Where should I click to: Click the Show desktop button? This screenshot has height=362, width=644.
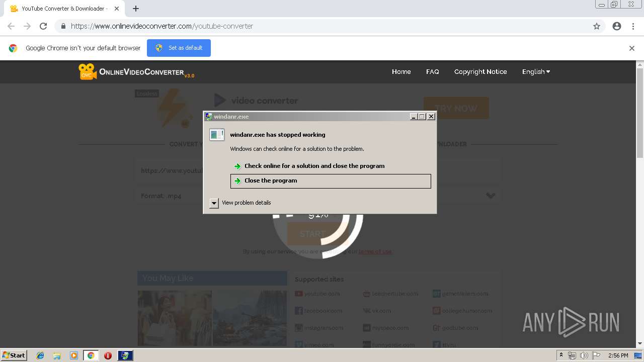[x=638, y=355]
